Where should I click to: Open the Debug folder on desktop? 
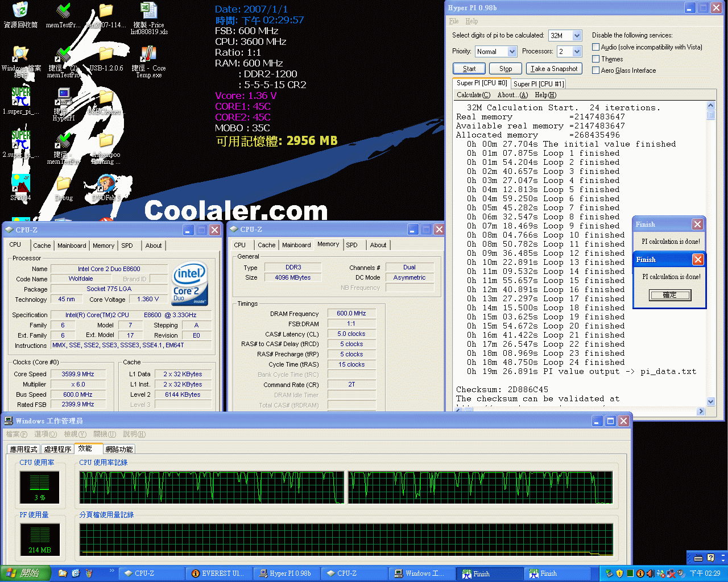63,188
